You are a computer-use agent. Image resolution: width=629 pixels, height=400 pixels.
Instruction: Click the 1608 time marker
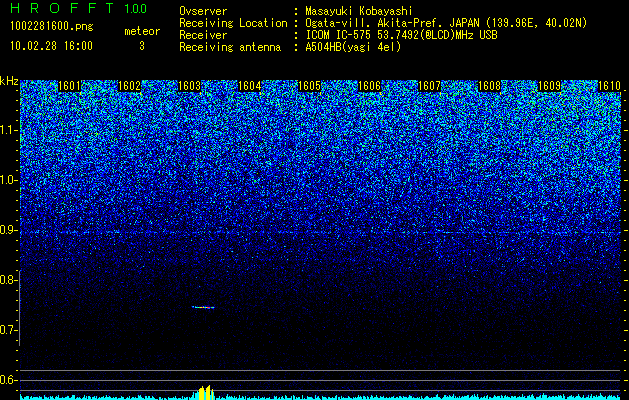(x=489, y=86)
